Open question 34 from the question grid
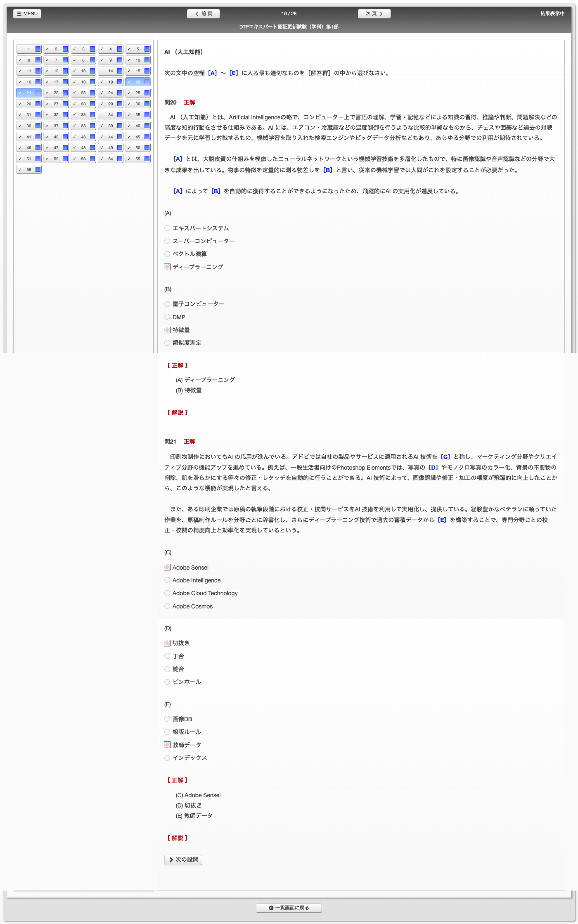 coord(110,115)
